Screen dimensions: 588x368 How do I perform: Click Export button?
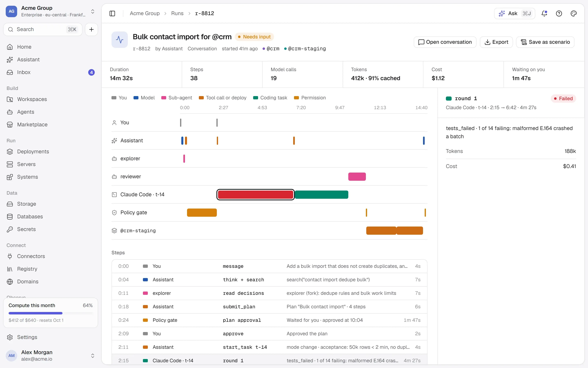496,42
